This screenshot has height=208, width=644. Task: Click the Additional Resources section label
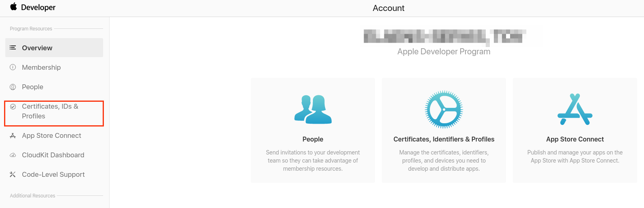pyautogui.click(x=32, y=196)
